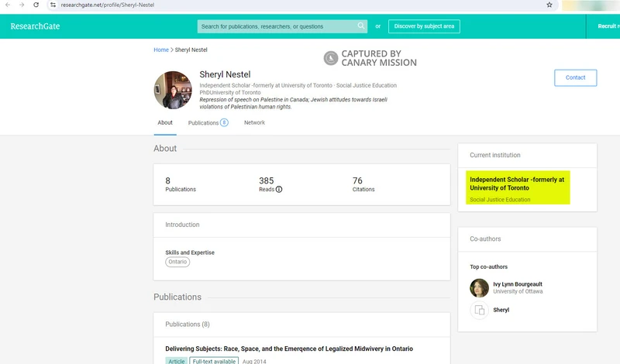The height and width of the screenshot is (364, 620).
Task: Click the Introduction heading
Action: (182, 225)
